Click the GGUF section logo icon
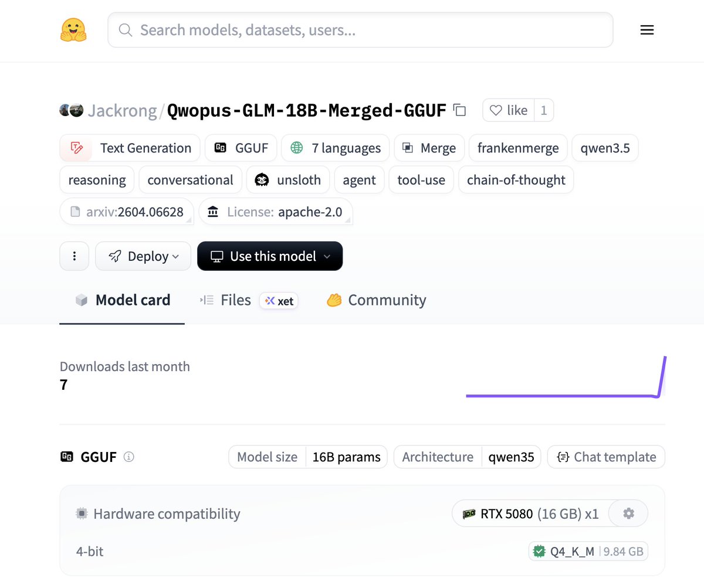Screen dimensions: 704x588 click(67, 457)
